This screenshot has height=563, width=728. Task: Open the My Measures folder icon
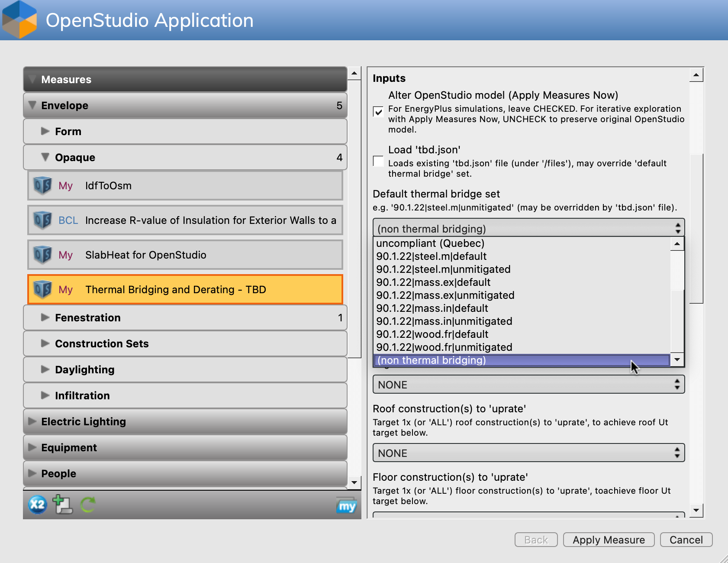pos(347,505)
